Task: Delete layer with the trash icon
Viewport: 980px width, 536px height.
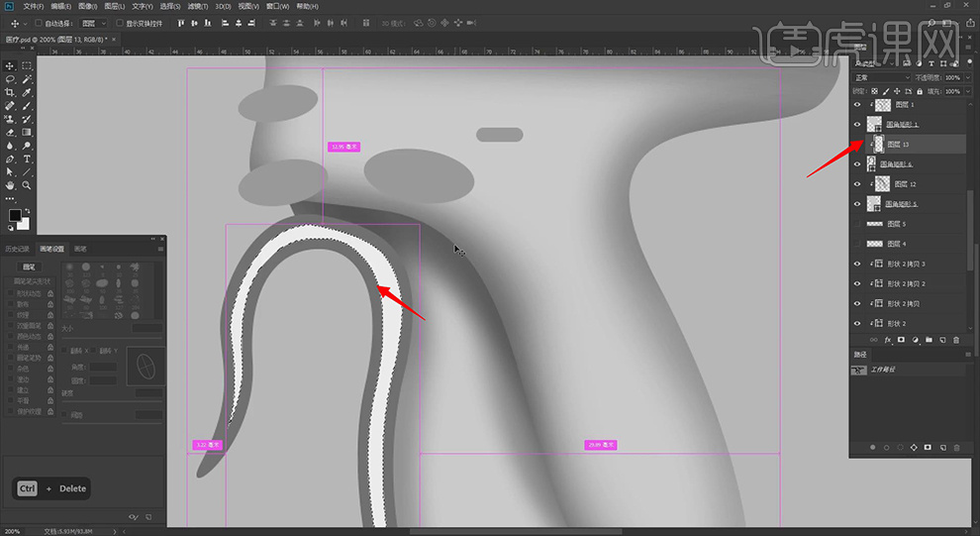Action: pos(956,340)
